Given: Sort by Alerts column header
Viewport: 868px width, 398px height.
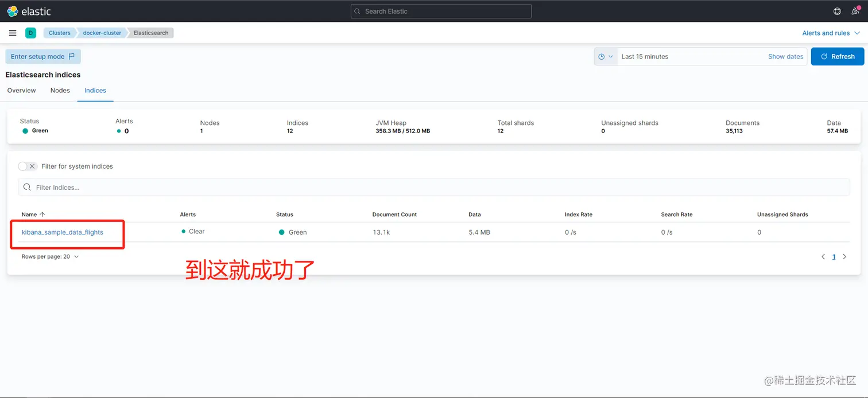Looking at the screenshot, I should tap(188, 214).
